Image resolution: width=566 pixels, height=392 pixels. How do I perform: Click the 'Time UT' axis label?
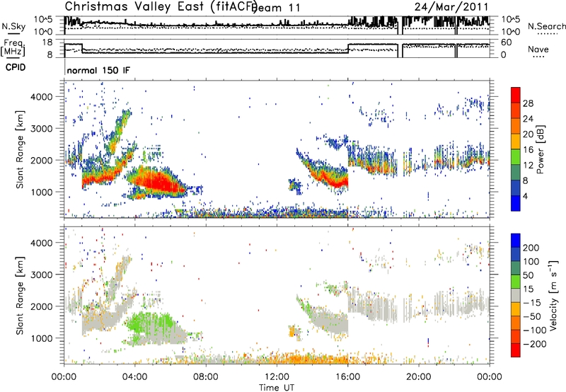click(x=277, y=388)
